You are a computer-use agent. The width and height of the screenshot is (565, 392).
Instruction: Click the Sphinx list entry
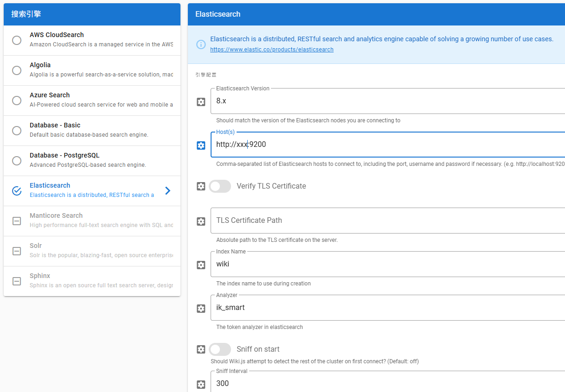(92, 281)
